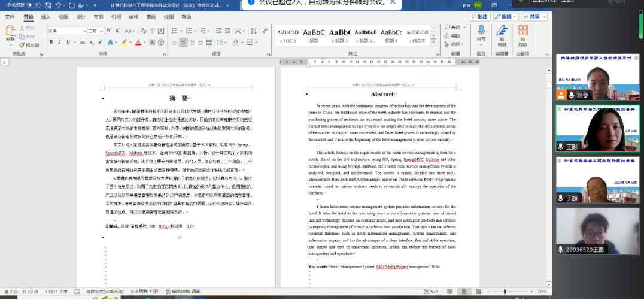This screenshot has height=300, width=644.
Task: Apply bold formatting with B icon
Action: pyautogui.click(x=51, y=42)
